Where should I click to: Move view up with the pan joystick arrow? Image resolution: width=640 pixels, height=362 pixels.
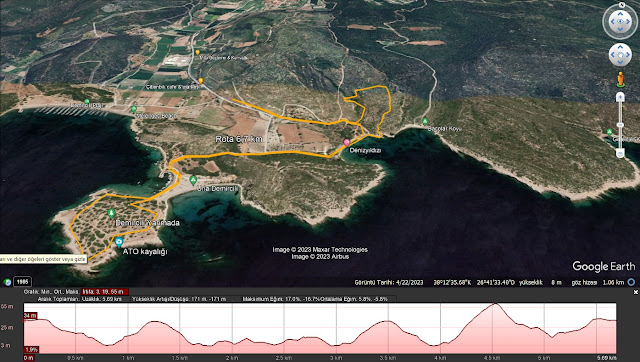(x=620, y=48)
